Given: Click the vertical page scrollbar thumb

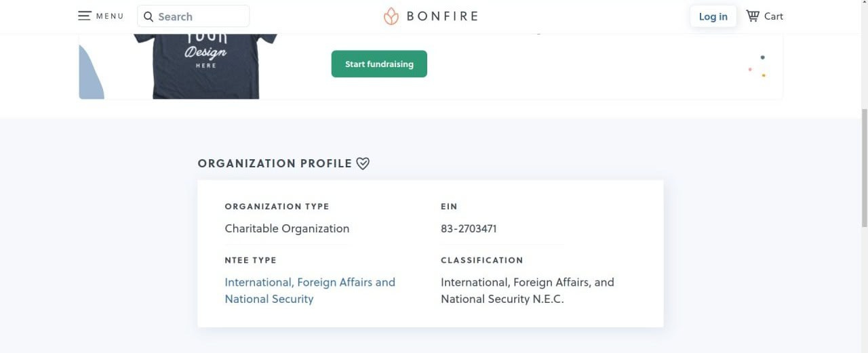Looking at the screenshot, I should pyautogui.click(x=863, y=166).
